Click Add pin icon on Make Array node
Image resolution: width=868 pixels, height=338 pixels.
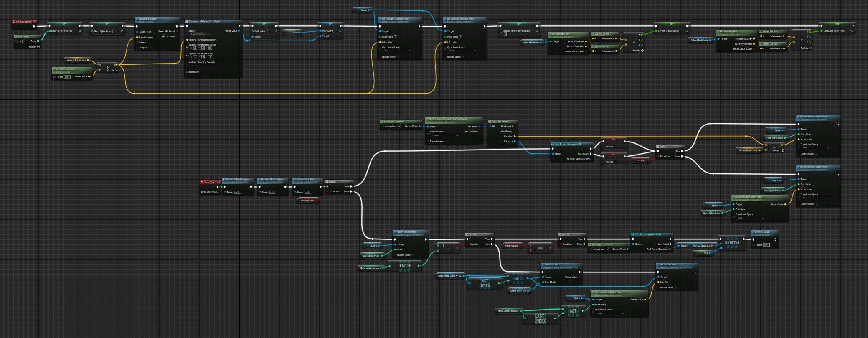tap(38, 47)
